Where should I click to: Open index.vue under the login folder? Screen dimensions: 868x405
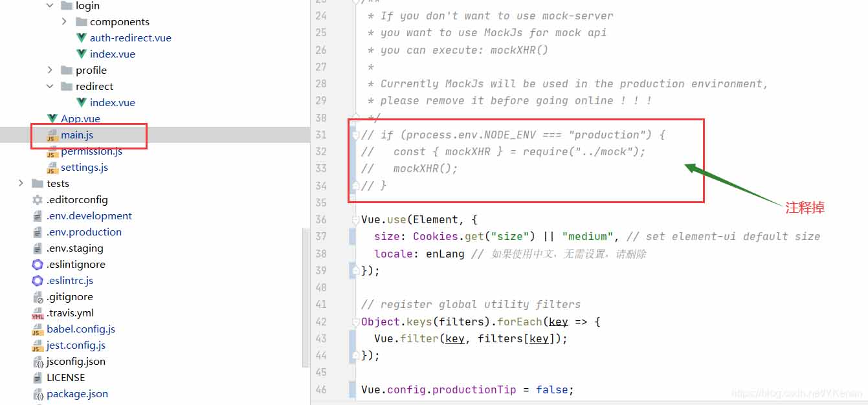113,54
